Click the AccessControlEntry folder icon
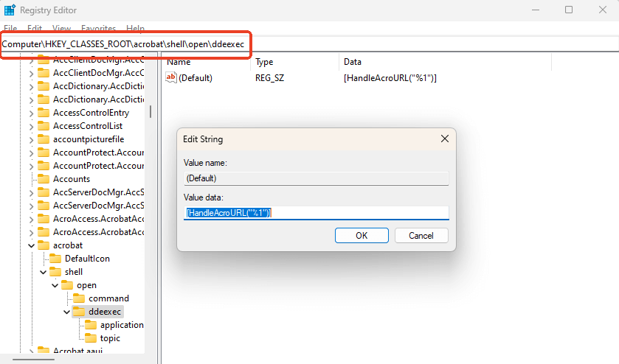This screenshot has height=364, width=619. click(x=43, y=113)
